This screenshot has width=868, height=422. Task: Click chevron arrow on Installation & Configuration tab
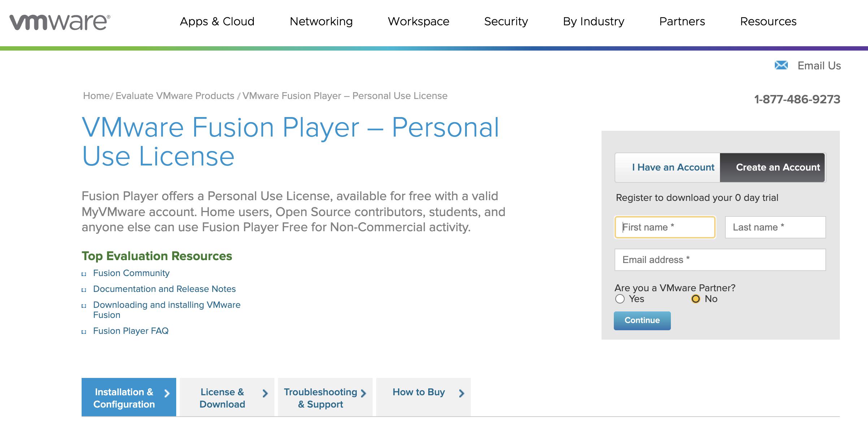[167, 393]
